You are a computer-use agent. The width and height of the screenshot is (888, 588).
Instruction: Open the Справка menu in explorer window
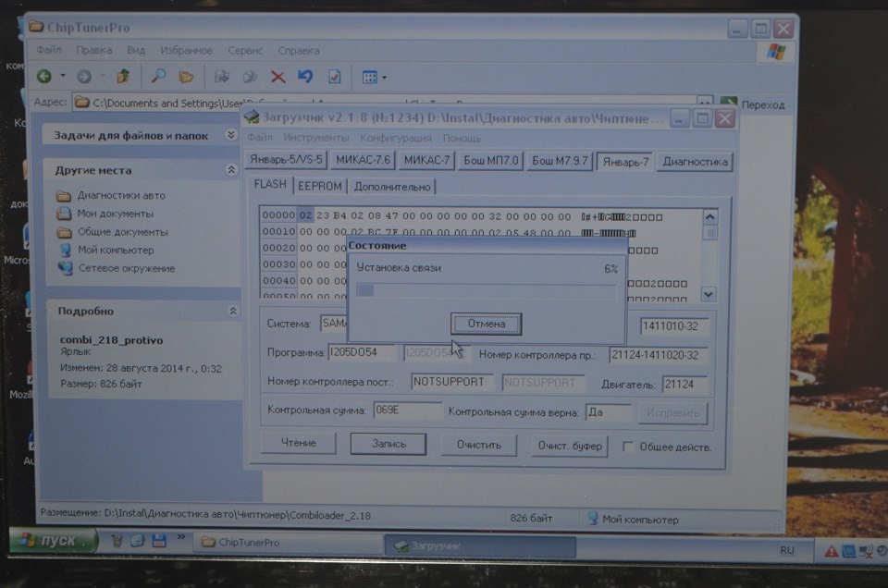click(299, 50)
